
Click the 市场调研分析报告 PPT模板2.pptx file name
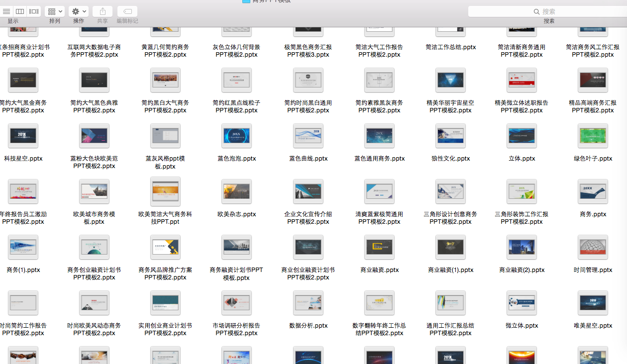(236, 329)
